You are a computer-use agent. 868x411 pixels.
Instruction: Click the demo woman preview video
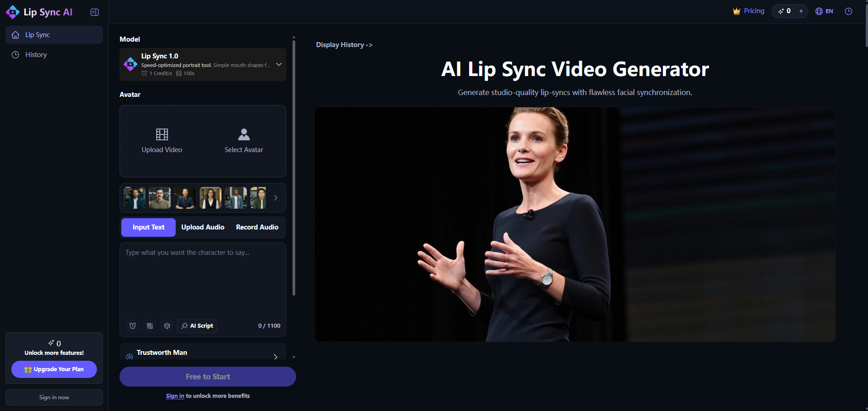(x=575, y=225)
